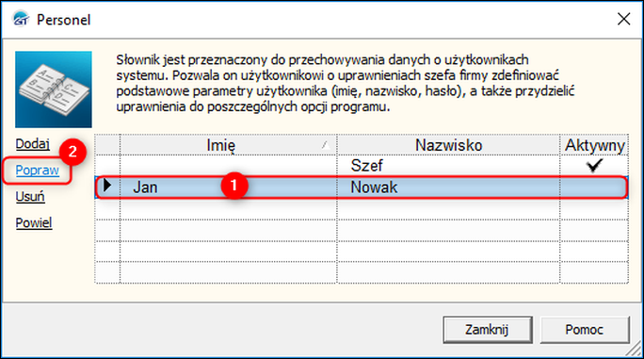Click the row indicator arrow beside Jan
This screenshot has height=359, width=644.
click(x=107, y=186)
